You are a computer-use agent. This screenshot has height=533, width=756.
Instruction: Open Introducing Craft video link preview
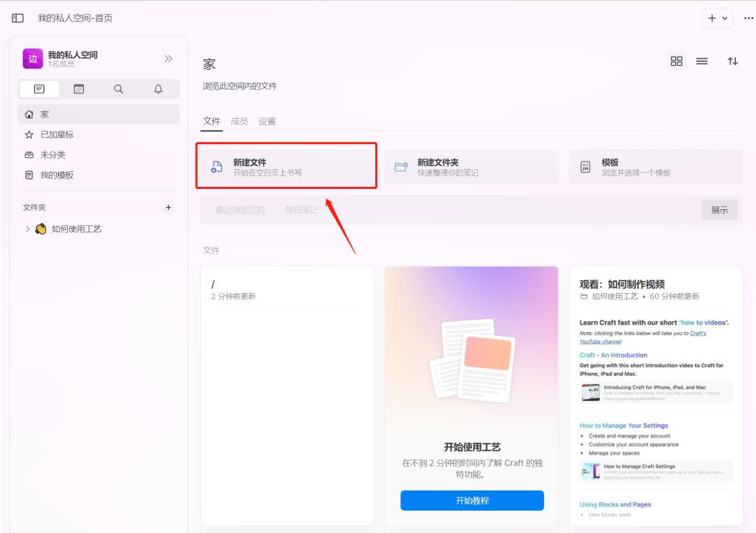coord(656,393)
